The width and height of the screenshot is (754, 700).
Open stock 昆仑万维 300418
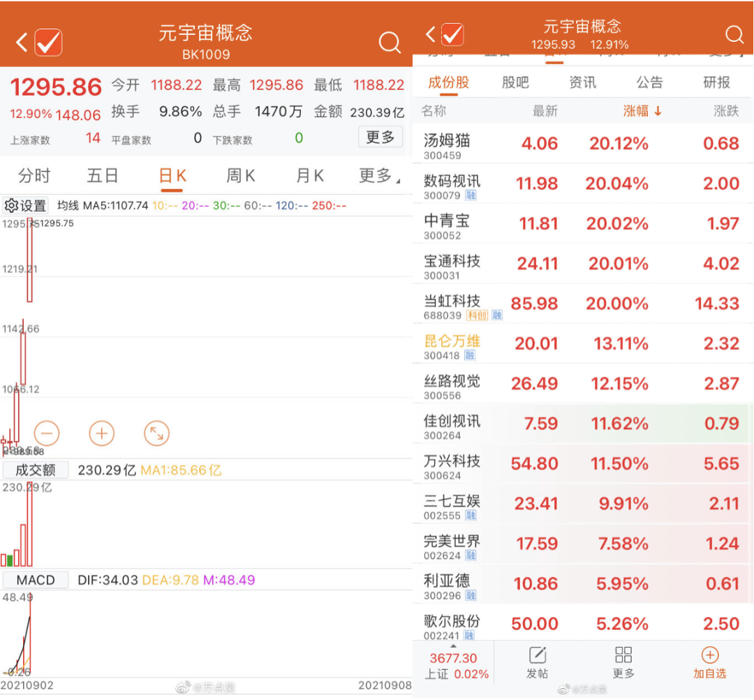click(583, 343)
